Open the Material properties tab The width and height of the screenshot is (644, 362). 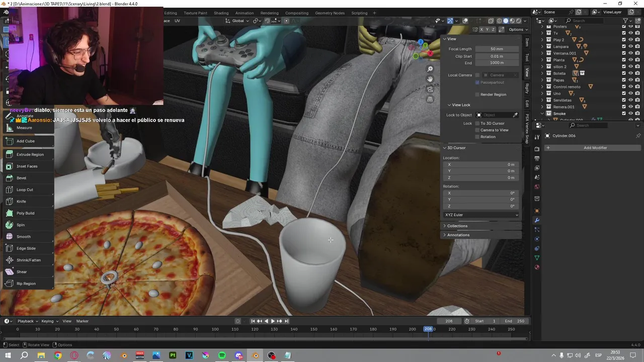[537, 267]
